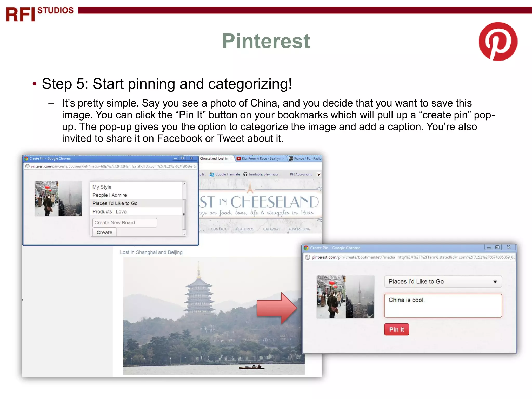This screenshot has width=532, height=399.
Task: Click the Create New Board input field
Action: pos(125,223)
